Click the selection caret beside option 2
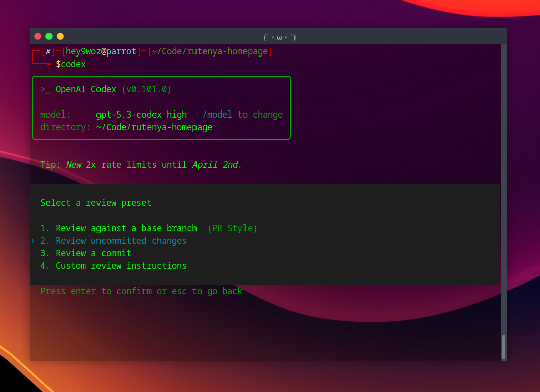The width and height of the screenshot is (540, 392). click(33, 241)
